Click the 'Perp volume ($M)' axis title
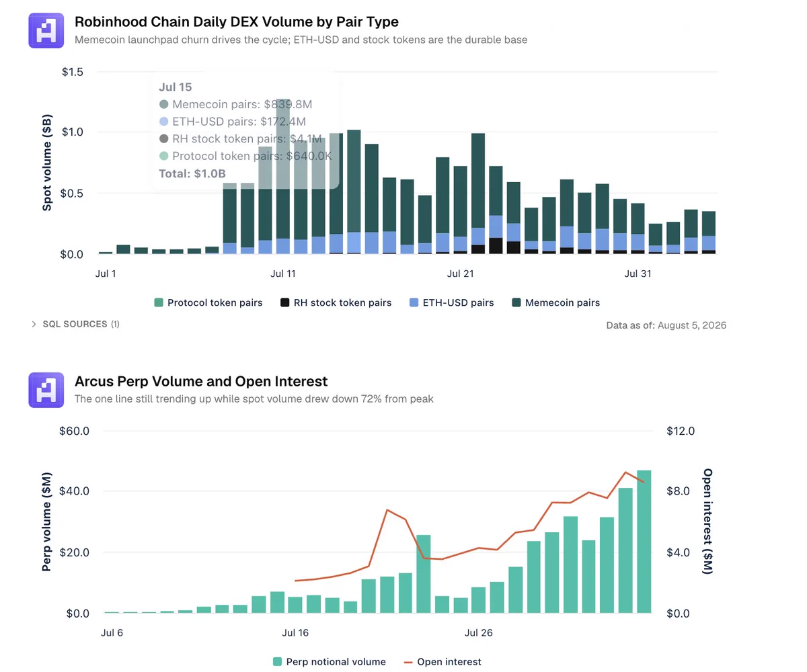807x672 pixels. point(46,521)
